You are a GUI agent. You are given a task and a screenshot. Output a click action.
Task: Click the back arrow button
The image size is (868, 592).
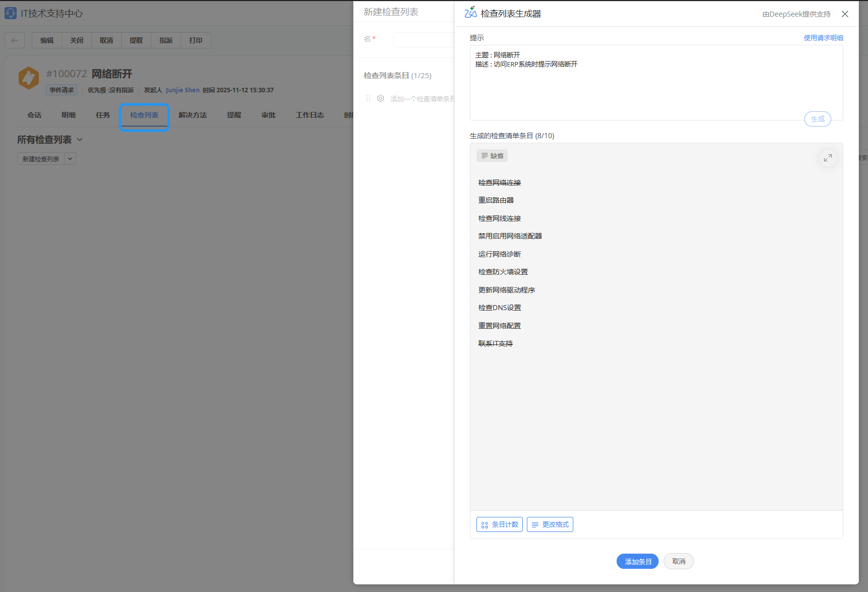pyautogui.click(x=15, y=40)
